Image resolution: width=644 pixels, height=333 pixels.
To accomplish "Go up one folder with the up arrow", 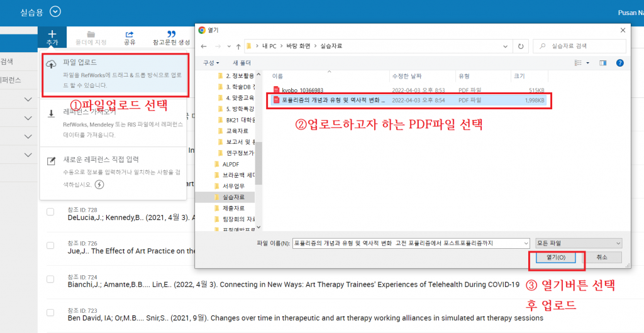I will tap(238, 46).
